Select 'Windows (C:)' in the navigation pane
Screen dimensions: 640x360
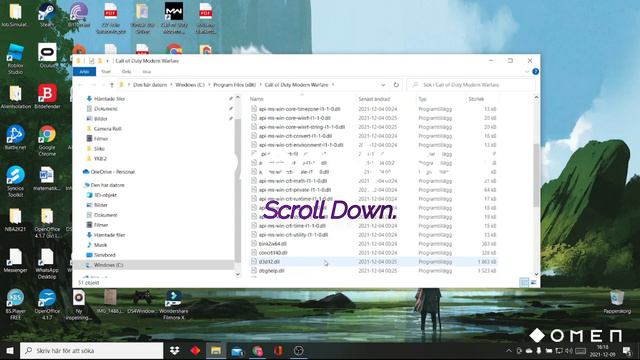pyautogui.click(x=109, y=265)
